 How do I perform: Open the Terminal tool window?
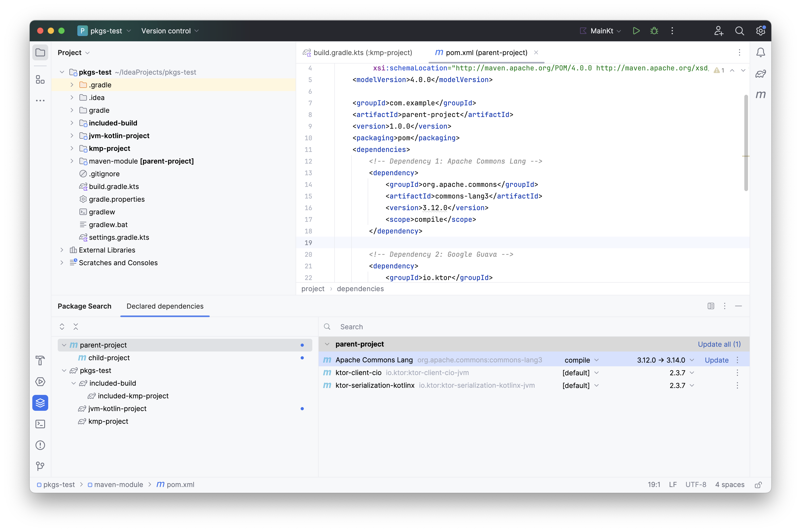(40, 424)
